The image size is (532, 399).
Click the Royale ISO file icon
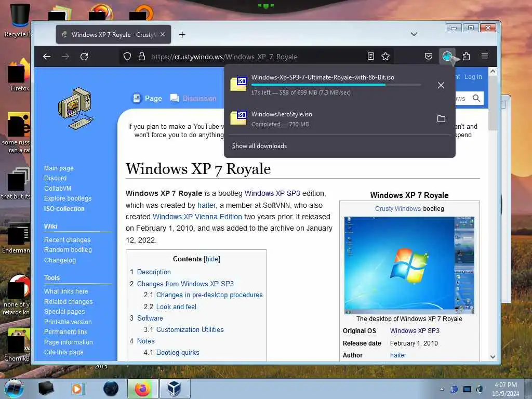(x=238, y=84)
